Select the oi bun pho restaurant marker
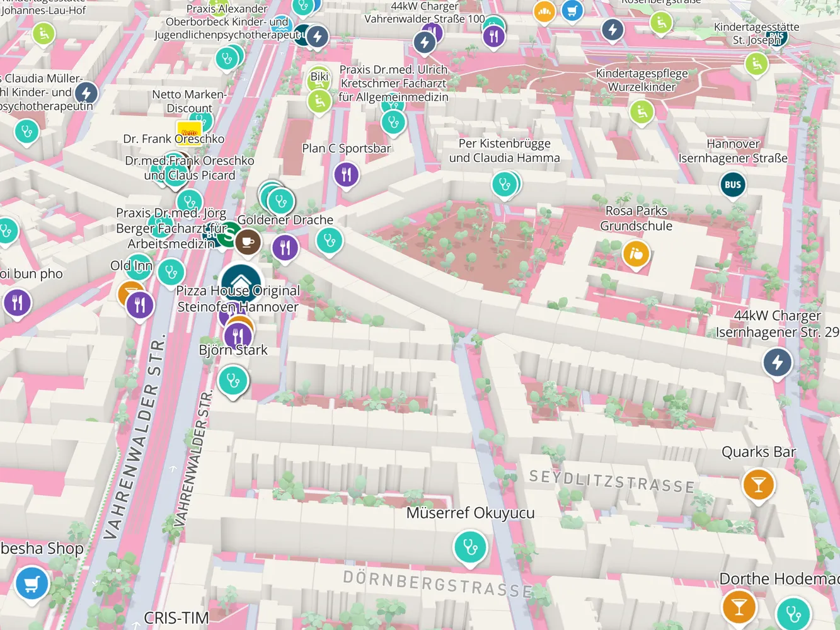 point(18,304)
